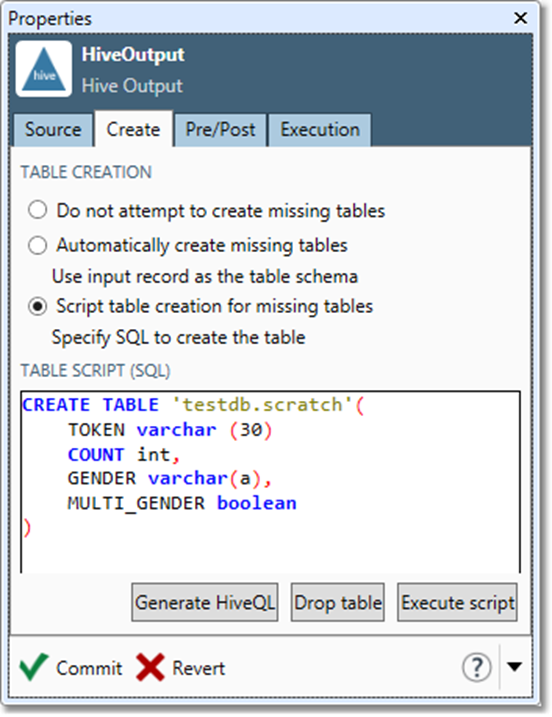Viewport: 552px width, 717px height.
Task: Select 'Script table creation for missing tables'
Action: 38,306
